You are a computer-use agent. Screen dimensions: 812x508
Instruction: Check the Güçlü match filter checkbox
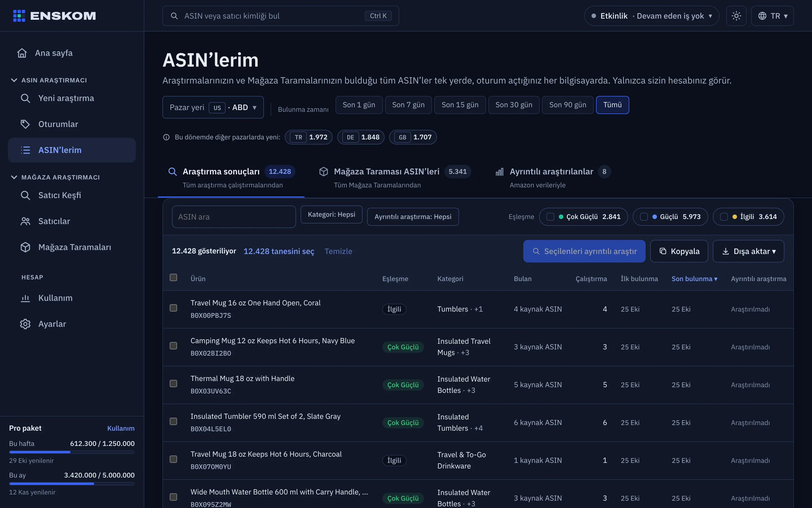[x=644, y=217]
